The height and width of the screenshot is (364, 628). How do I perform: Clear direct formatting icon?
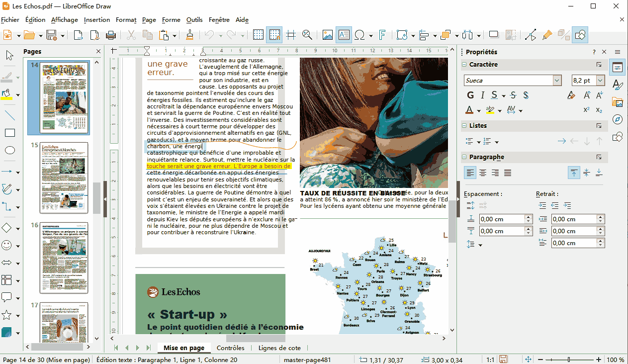pos(571,95)
